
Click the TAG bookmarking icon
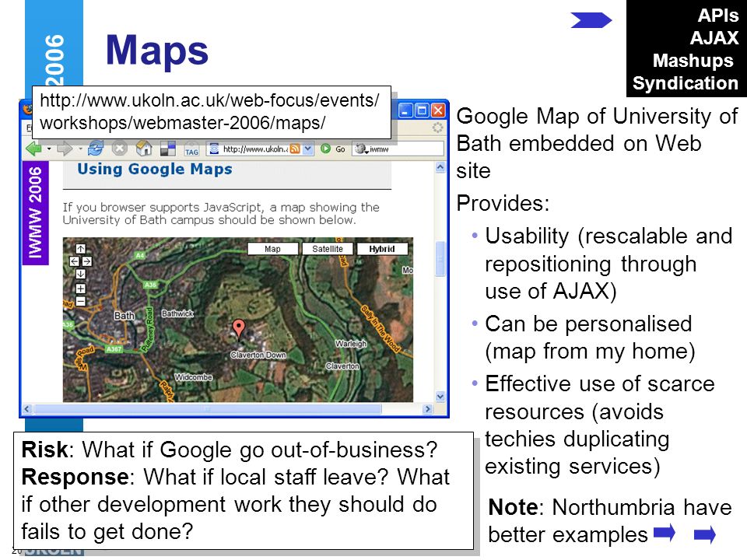click(x=192, y=149)
